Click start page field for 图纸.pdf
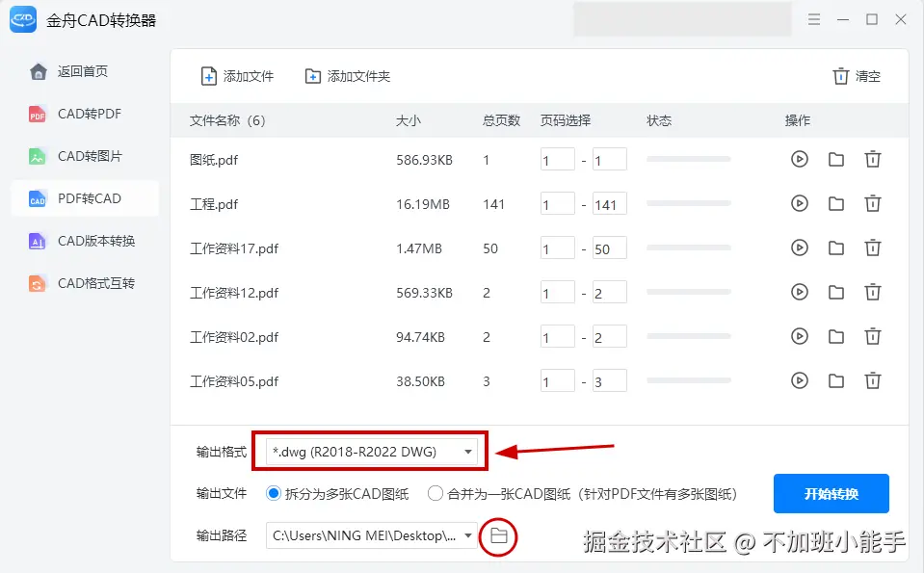The image size is (924, 573). pyautogui.click(x=558, y=159)
